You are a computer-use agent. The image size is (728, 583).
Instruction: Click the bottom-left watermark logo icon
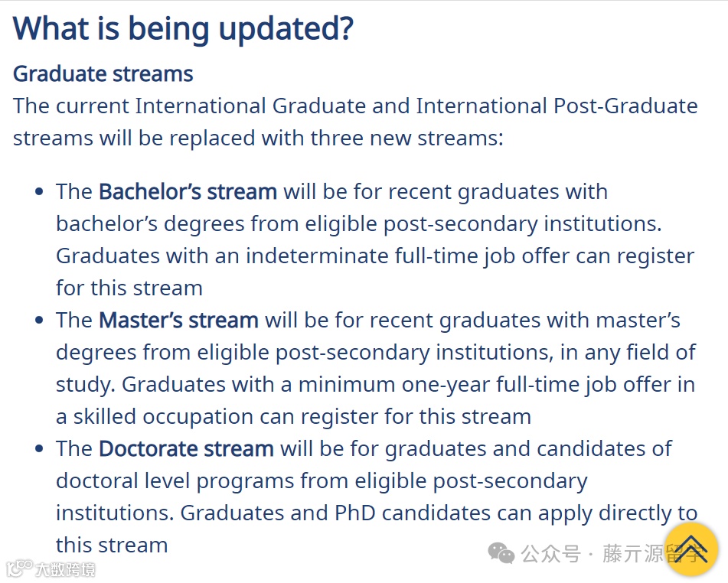[x=15, y=568]
